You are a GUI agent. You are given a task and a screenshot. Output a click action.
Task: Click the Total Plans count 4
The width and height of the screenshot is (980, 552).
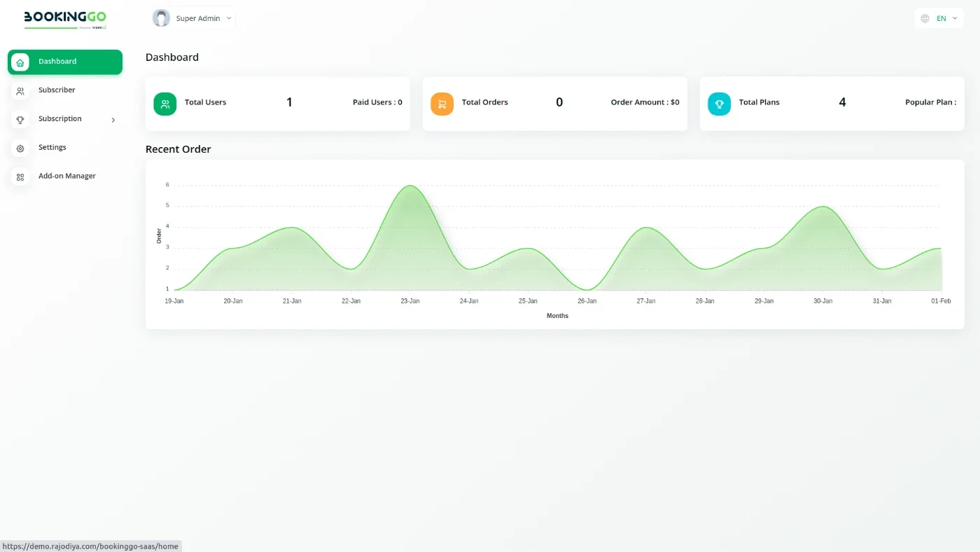click(x=842, y=102)
